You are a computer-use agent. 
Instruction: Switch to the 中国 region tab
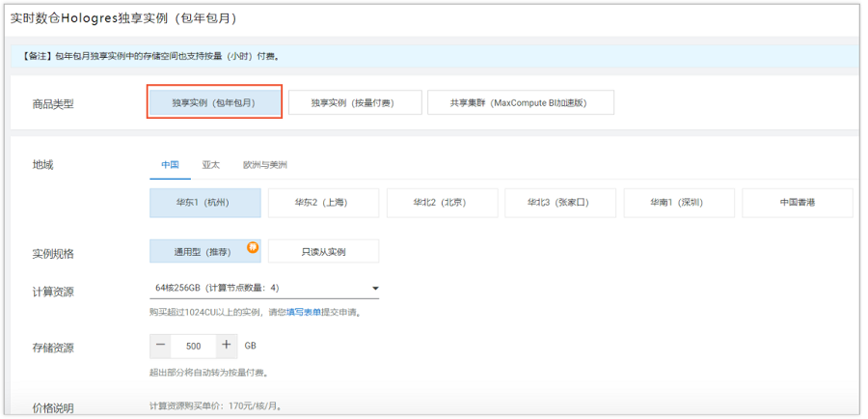[x=170, y=165]
